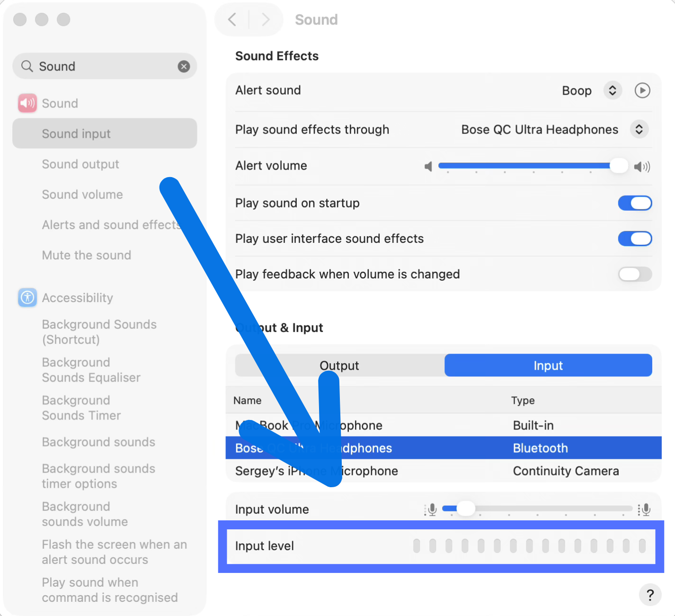
Task: Toggle Play sound on startup
Action: pos(635,203)
